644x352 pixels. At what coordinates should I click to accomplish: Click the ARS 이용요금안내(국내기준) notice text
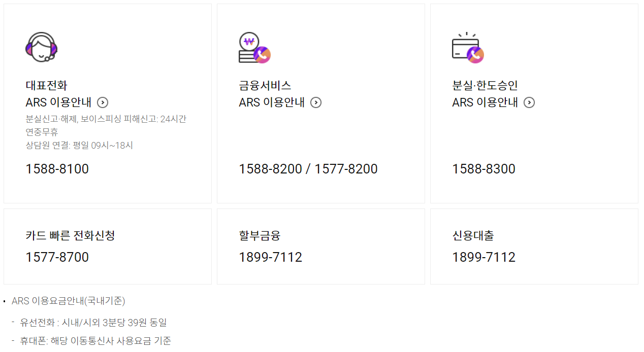coord(69,301)
